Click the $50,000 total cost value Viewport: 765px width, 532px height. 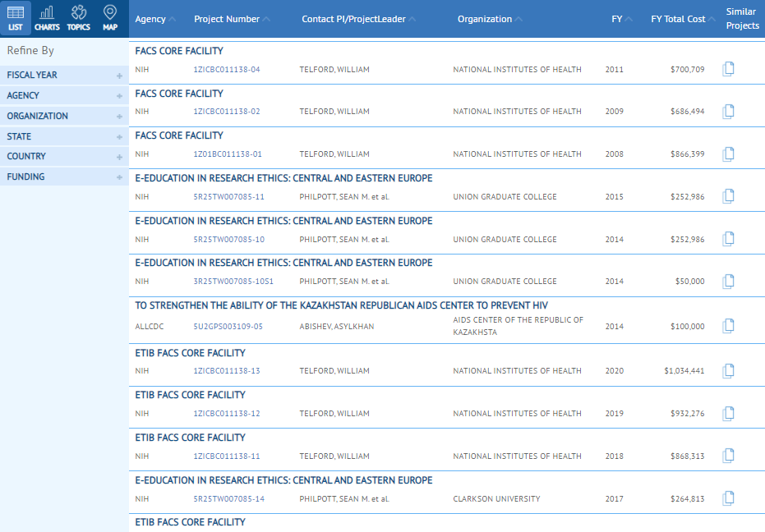tap(690, 282)
